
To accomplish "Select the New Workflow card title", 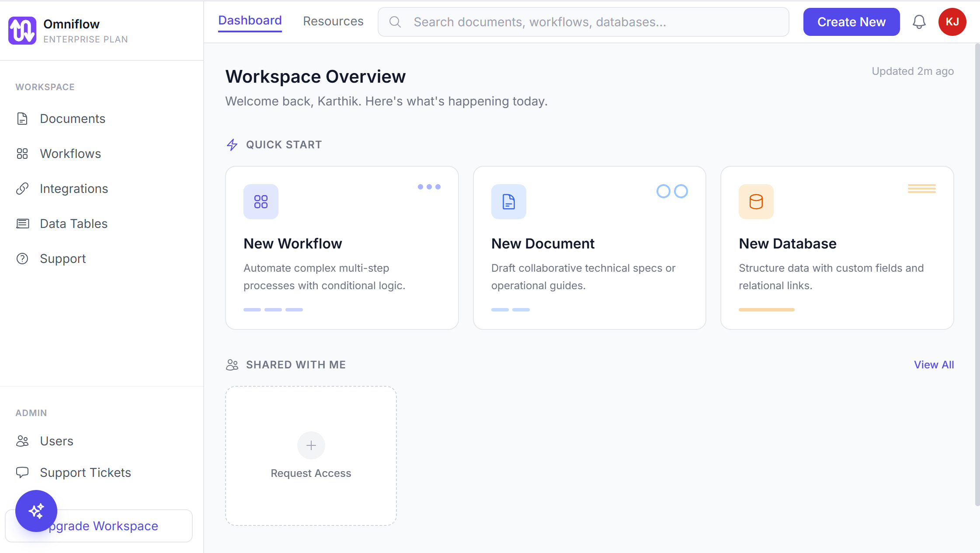I will 293,244.
